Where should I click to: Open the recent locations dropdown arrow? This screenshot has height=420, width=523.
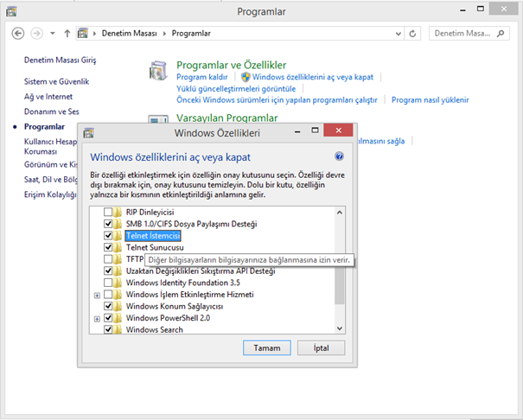coord(53,34)
